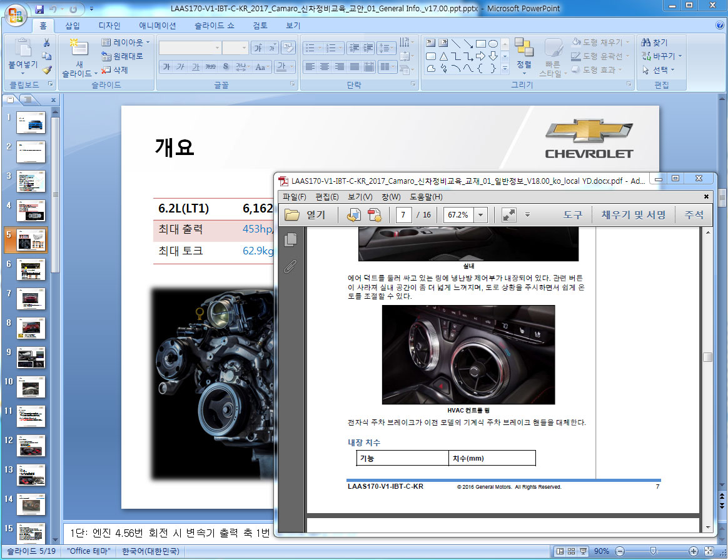Click the Reset (원래대로) slide button
Viewport: 728px width, 560px height.
click(122, 56)
